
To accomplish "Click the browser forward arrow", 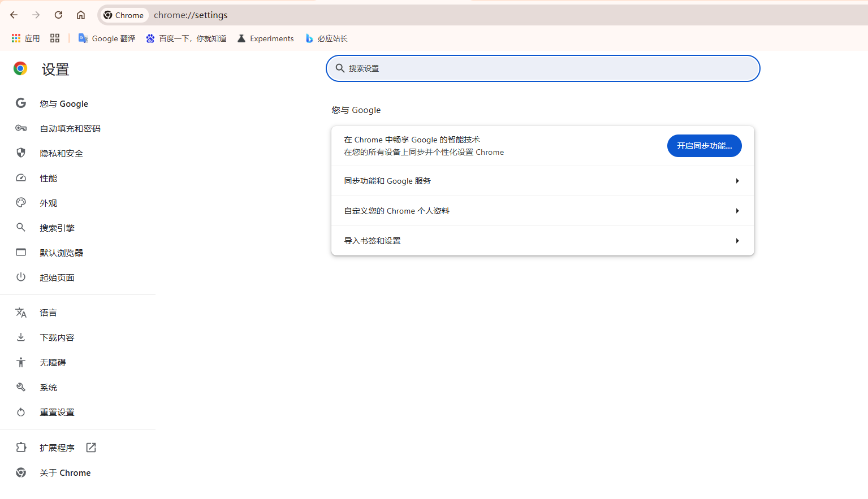I will 36,15.
